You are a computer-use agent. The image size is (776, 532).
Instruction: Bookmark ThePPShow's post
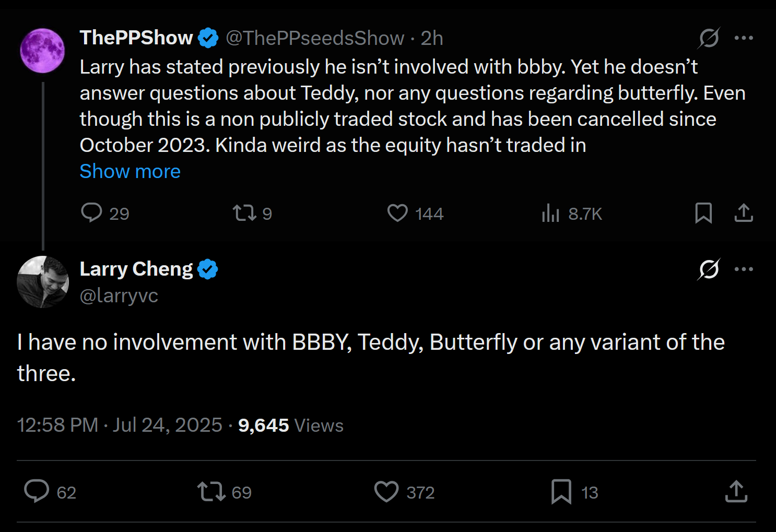click(x=703, y=213)
